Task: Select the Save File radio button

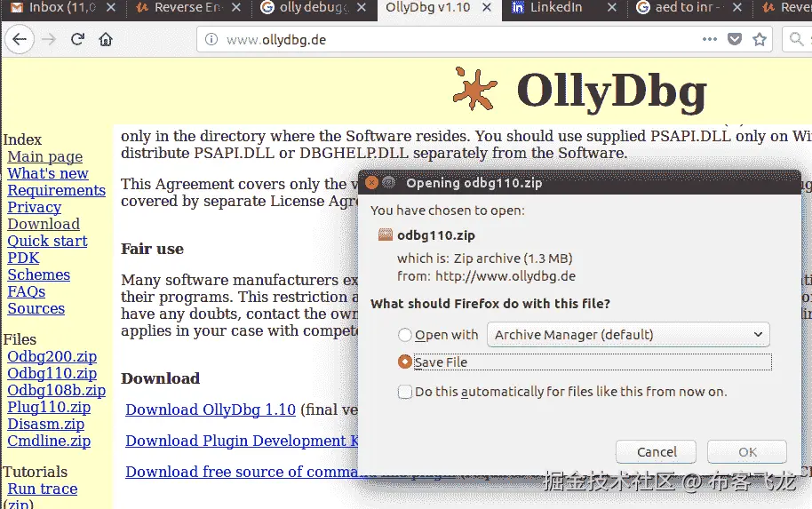Action: point(405,362)
